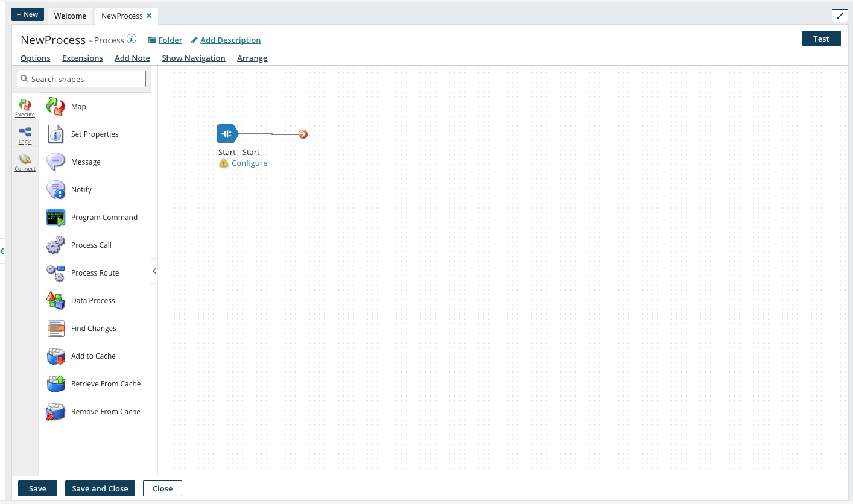
Task: Click the red Stop end shape
Action: [303, 134]
